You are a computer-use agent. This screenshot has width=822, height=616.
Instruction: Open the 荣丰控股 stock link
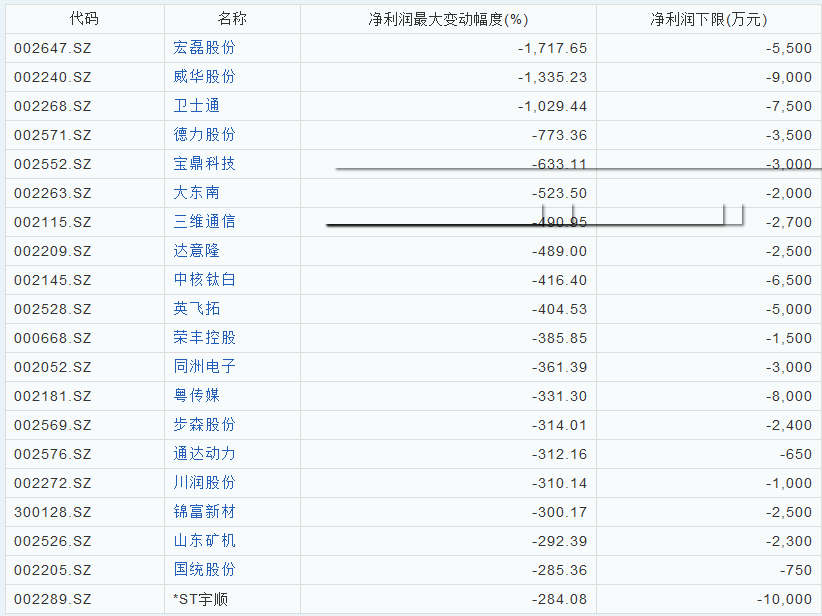(204, 338)
